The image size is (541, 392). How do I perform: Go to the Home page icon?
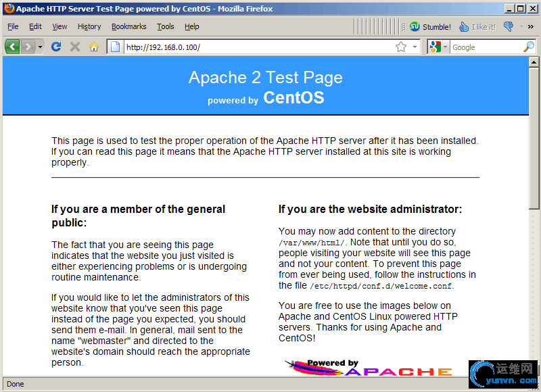pos(94,47)
